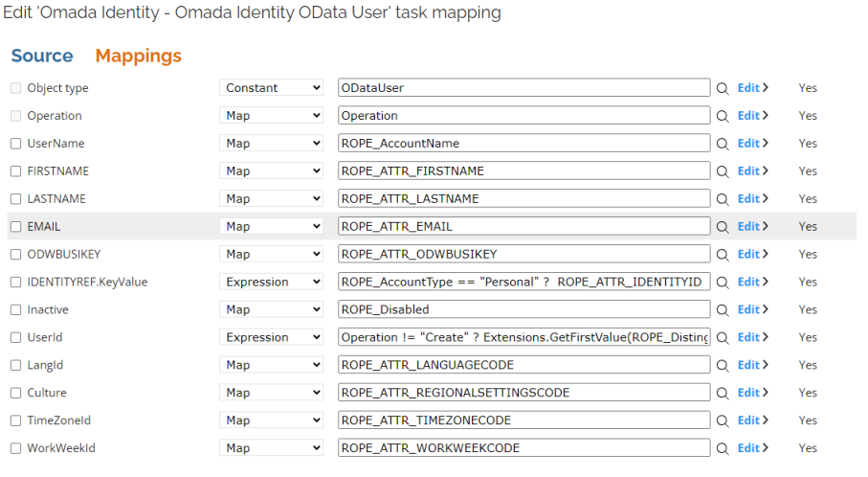Select the UserId checkbox

click(16, 337)
